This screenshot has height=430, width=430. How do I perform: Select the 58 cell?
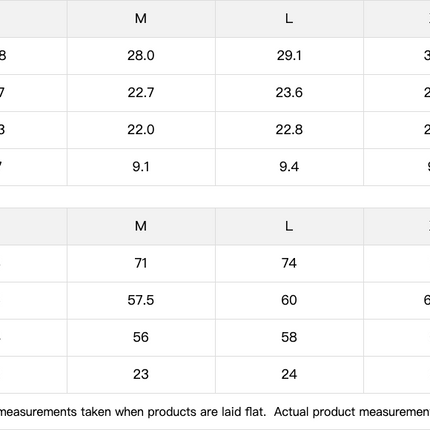[289, 337]
